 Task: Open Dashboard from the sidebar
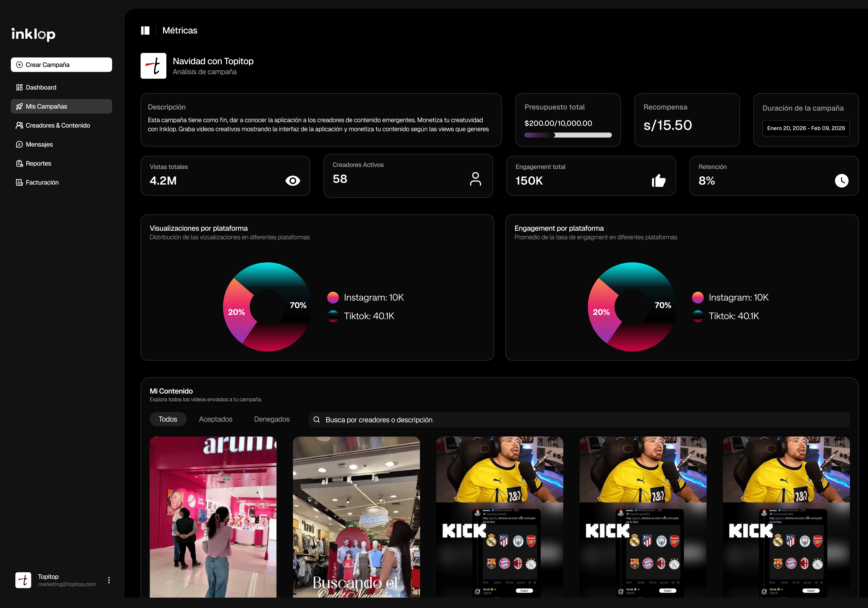pyautogui.click(x=41, y=87)
